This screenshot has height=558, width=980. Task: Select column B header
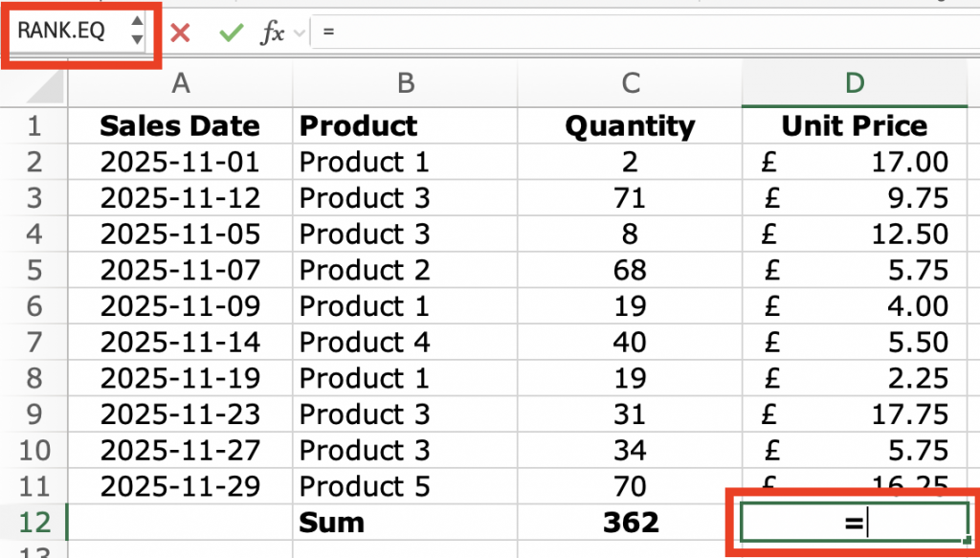(x=405, y=84)
